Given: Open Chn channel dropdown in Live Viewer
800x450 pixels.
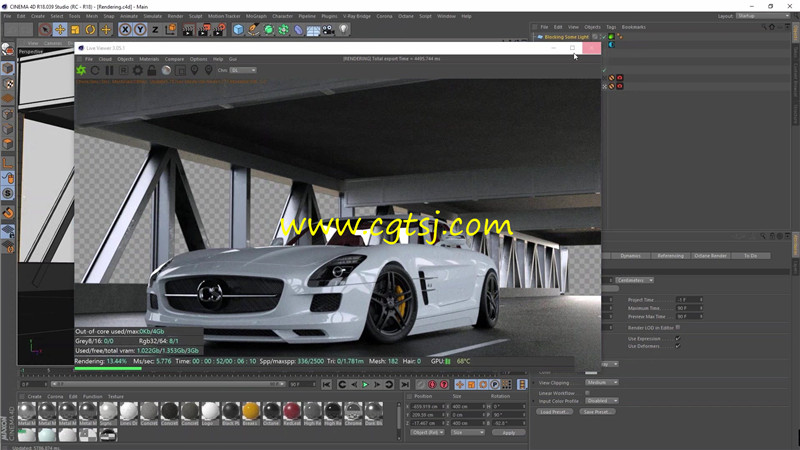Looking at the screenshot, I should tap(243, 70).
